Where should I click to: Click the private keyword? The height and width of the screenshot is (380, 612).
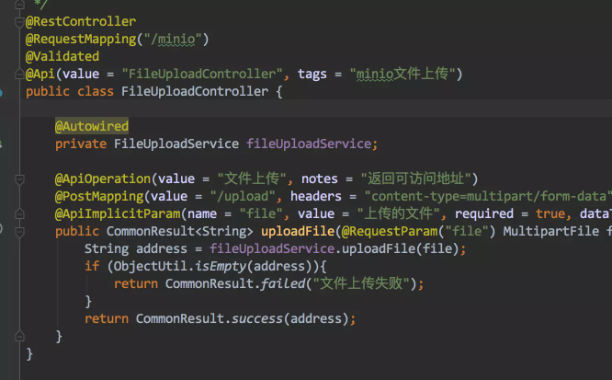[81, 144]
